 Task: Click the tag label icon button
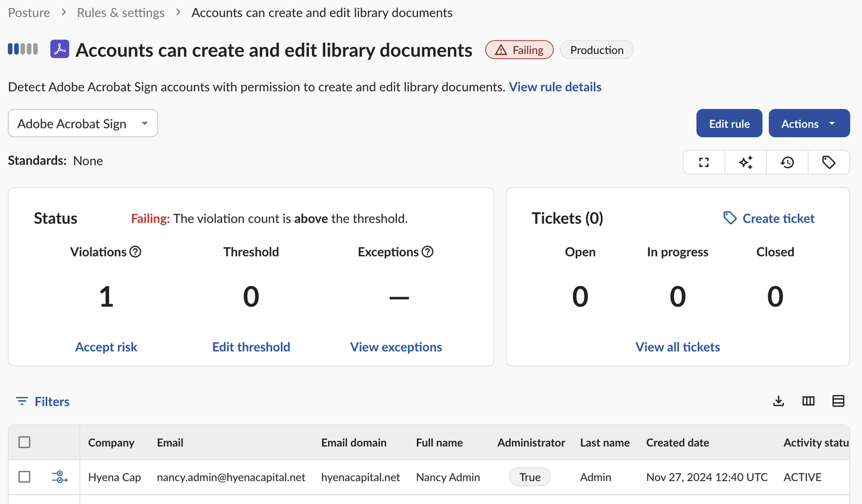point(828,162)
